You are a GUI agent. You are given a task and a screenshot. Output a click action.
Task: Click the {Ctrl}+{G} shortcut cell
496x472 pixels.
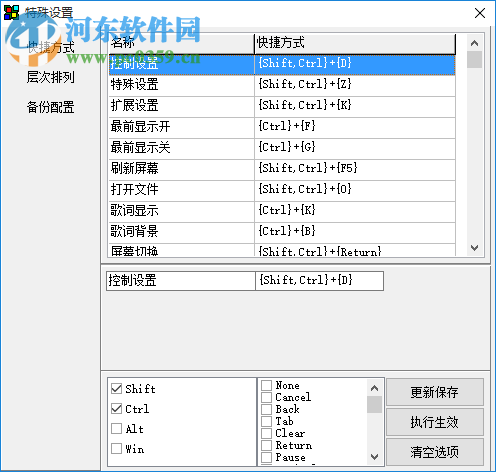point(355,148)
